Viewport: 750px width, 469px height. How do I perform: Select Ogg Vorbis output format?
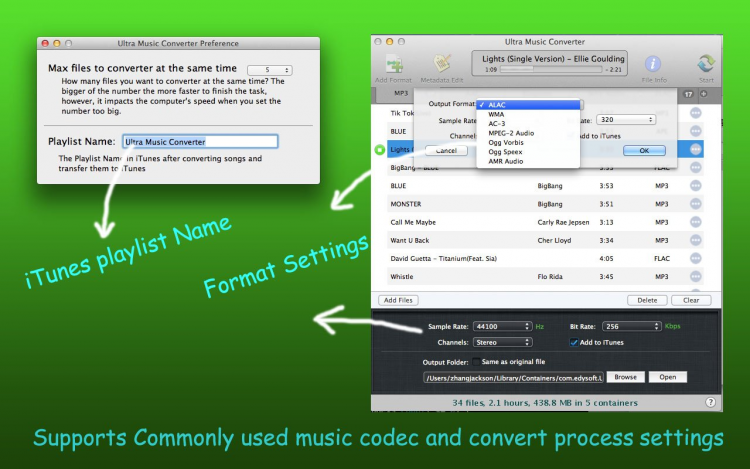click(x=529, y=142)
